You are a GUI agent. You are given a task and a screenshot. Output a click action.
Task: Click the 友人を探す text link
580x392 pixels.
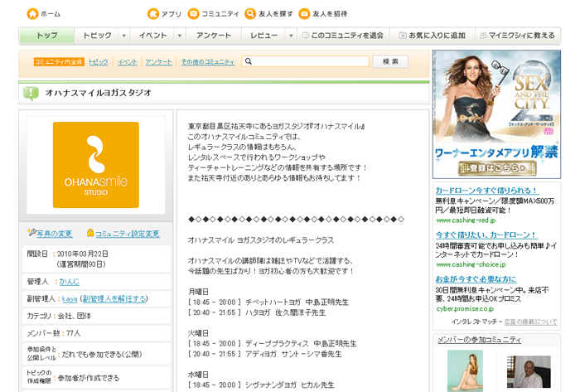(276, 14)
